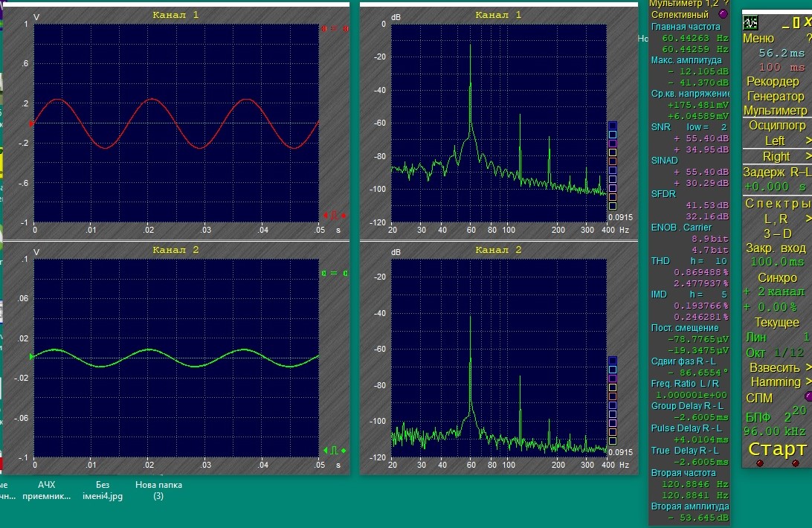Change the IMD order 'h = 5'

tap(708, 294)
